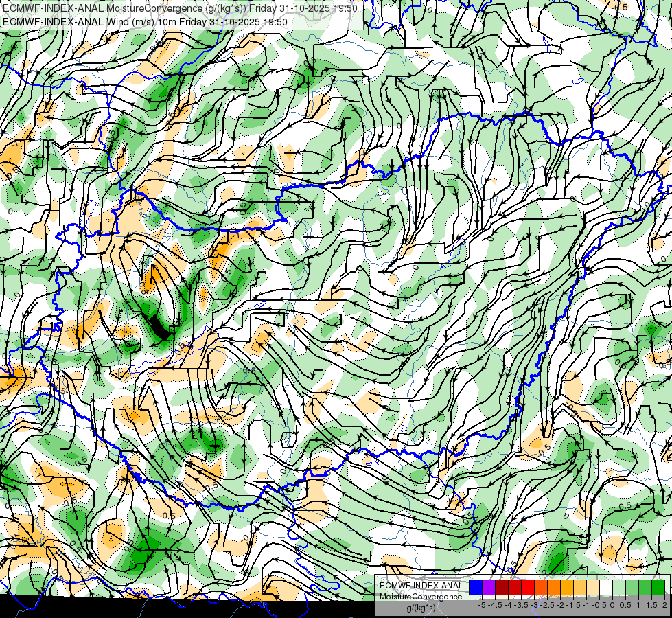This screenshot has height=618, width=672.
Task: Click 'ECMWF-INDEX-ANAL' label in the legend box
Action: (x=421, y=586)
